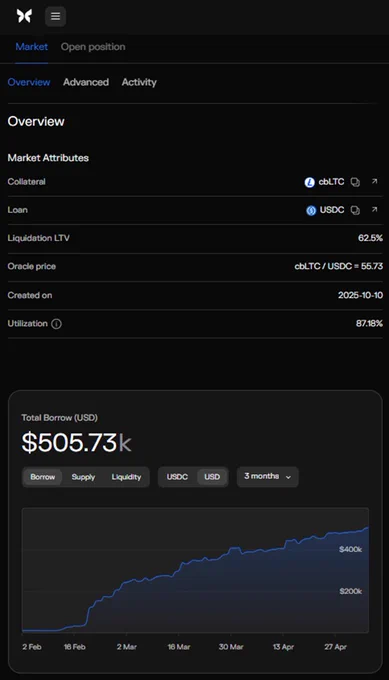Click the Morpho butterfly logo

click(x=24, y=16)
